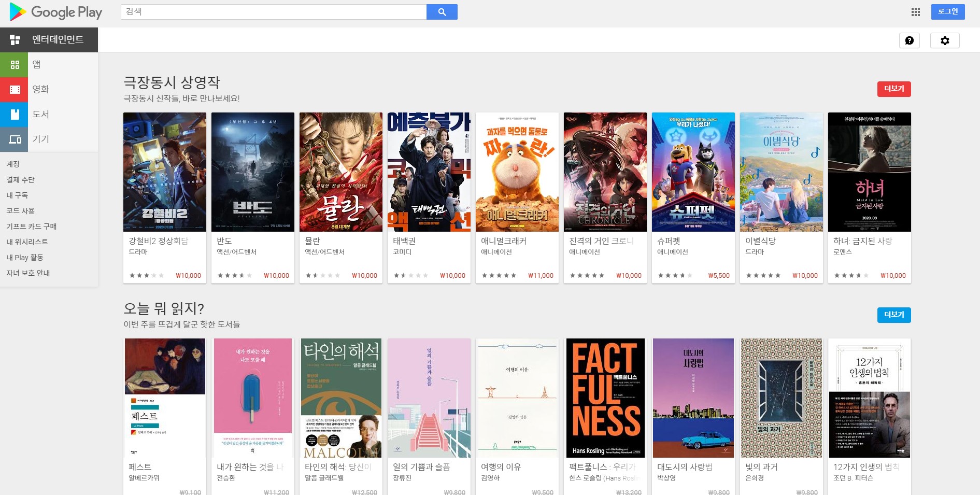This screenshot has width=980, height=495.
Task: Click the red 더보기 button for 극장동시 상영작
Action: click(894, 89)
